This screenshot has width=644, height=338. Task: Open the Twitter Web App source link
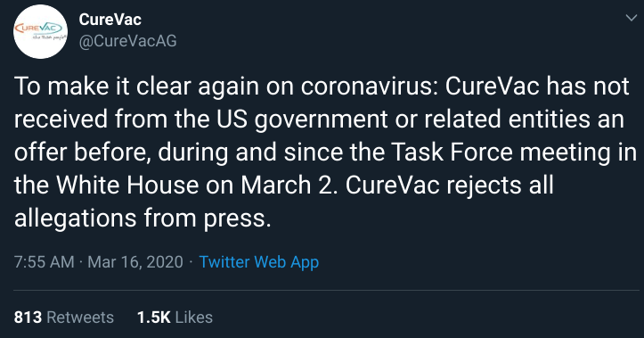(258, 262)
